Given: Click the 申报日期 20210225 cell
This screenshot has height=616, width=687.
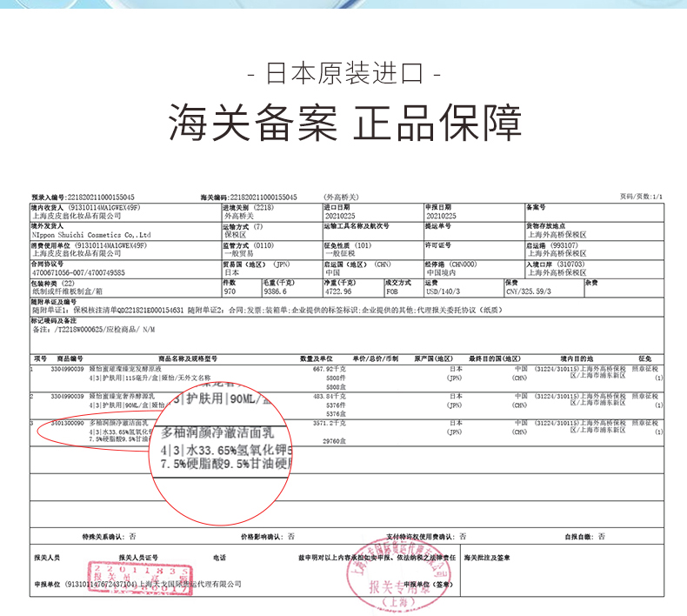Looking at the screenshot, I should (x=475, y=212).
